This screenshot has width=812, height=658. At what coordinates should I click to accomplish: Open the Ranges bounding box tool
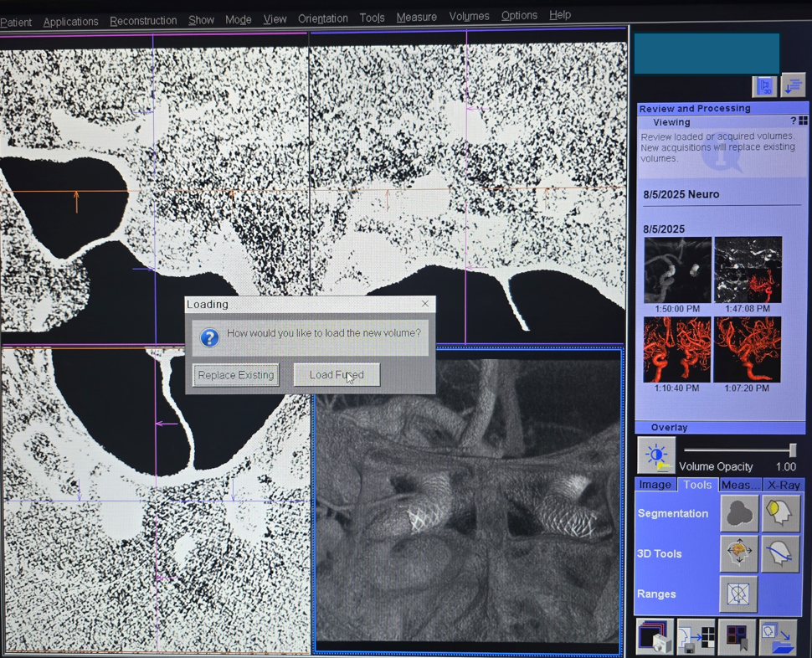coord(738,594)
